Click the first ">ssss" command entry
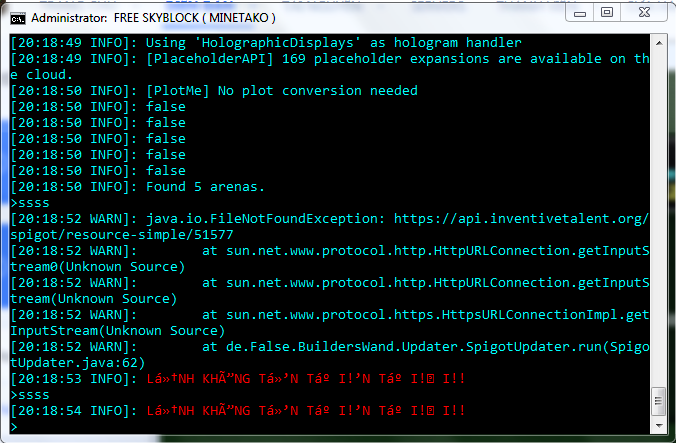Image resolution: width=676 pixels, height=443 pixels. pyautogui.click(x=29, y=203)
